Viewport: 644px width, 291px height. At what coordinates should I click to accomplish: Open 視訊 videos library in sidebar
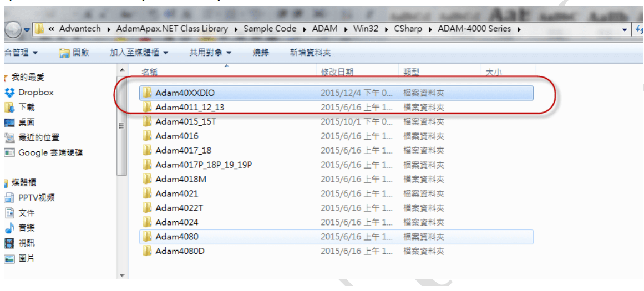click(x=20, y=243)
